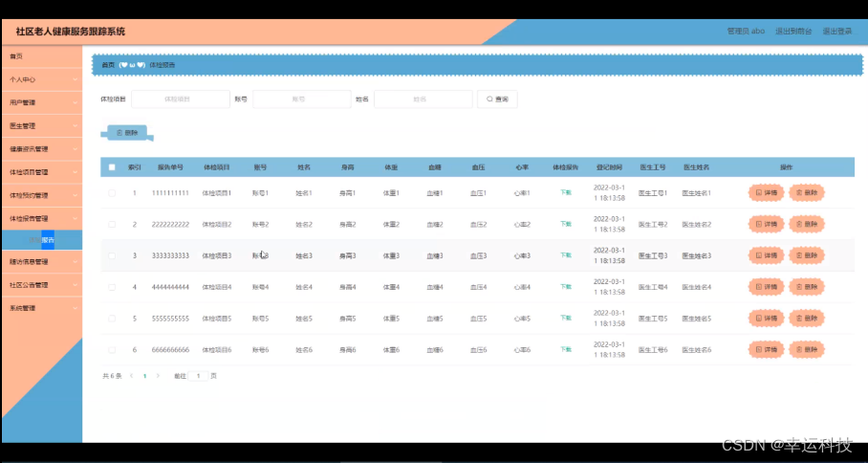Click the cell 1111111111
The width and height of the screenshot is (868, 463).
170,193
